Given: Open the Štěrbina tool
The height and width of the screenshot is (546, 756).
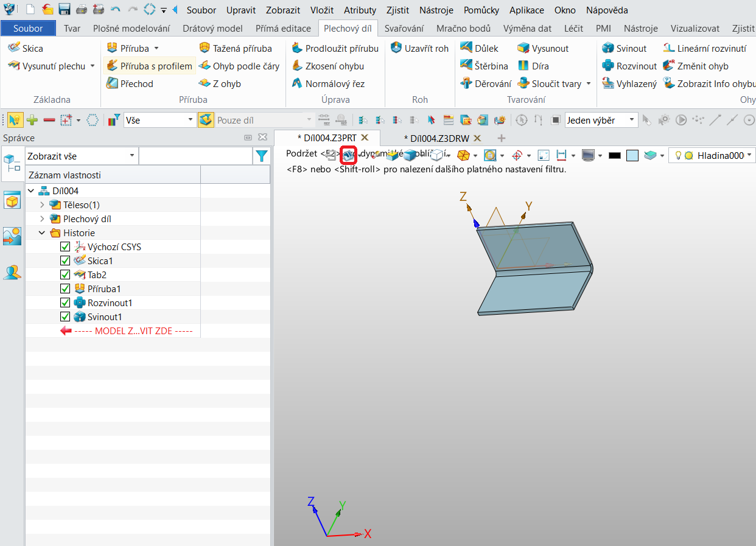Looking at the screenshot, I should tap(484, 66).
